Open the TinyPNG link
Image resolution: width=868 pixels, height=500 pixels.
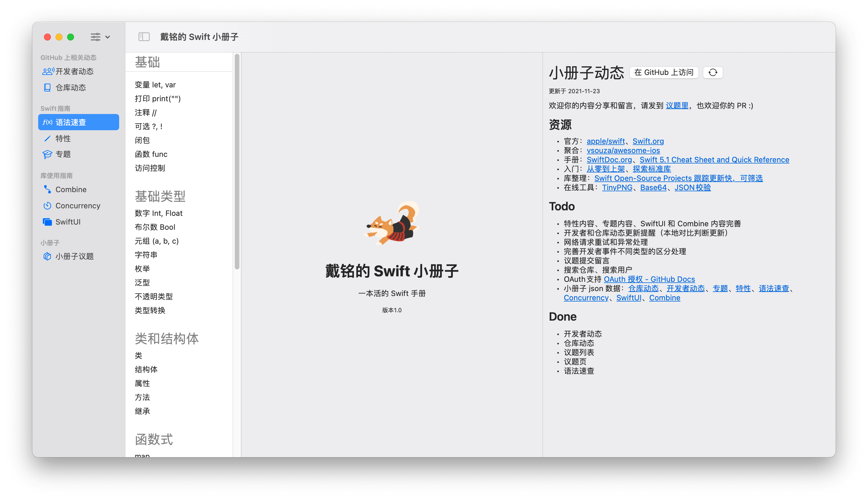(617, 187)
